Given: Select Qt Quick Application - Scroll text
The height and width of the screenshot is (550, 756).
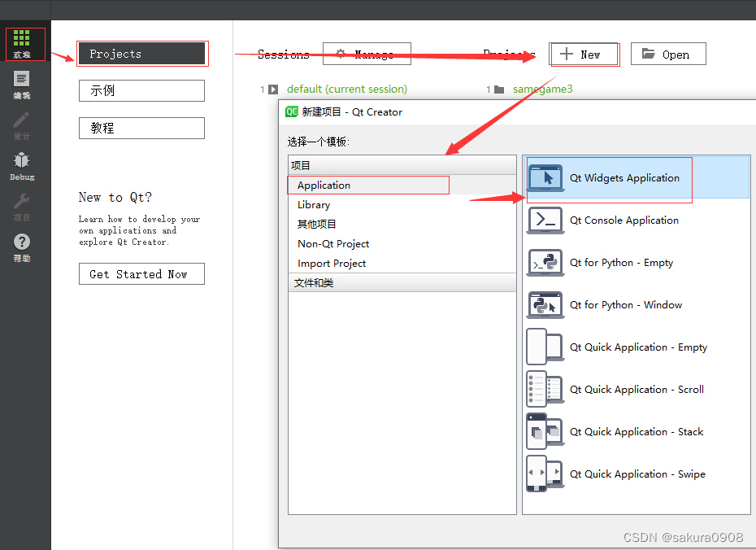Looking at the screenshot, I should pos(637,390).
